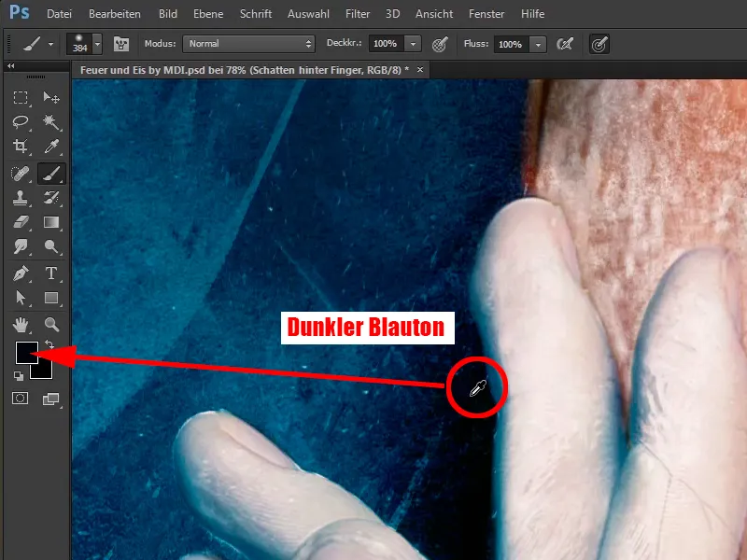Change the screen mode
This screenshot has height=560, width=747.
(x=51, y=399)
